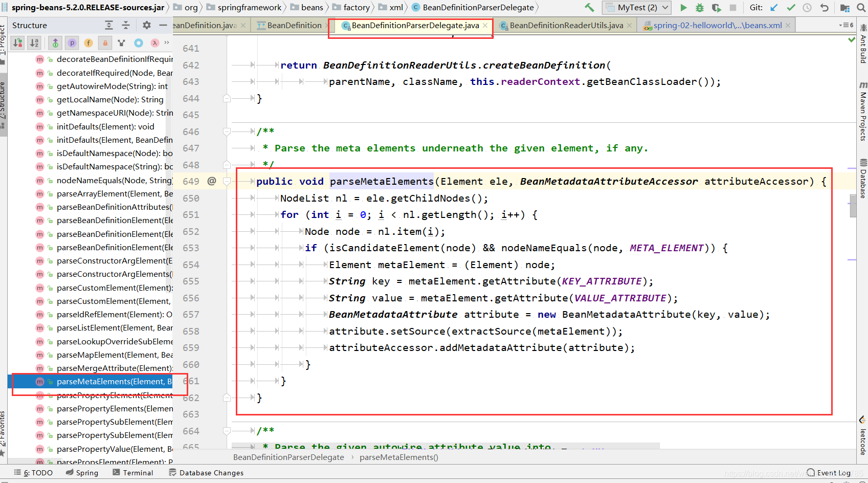Click the fold end marker at line 644

[x=227, y=98]
